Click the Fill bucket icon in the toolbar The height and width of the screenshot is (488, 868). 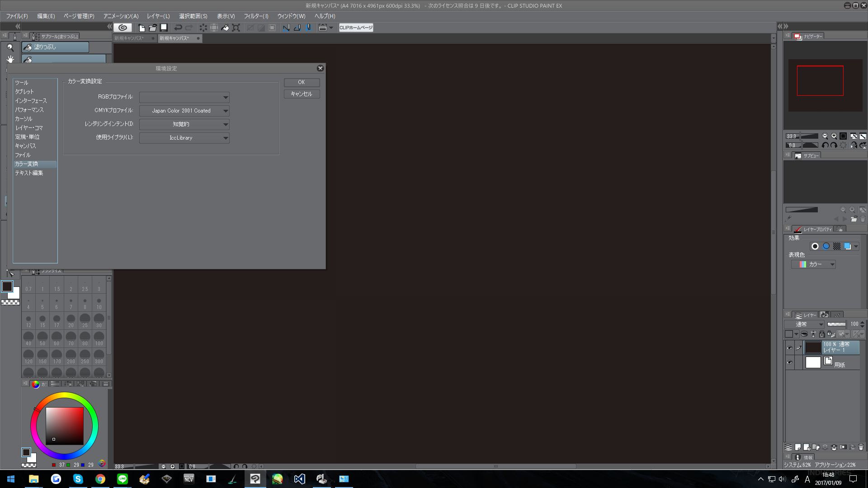225,28
